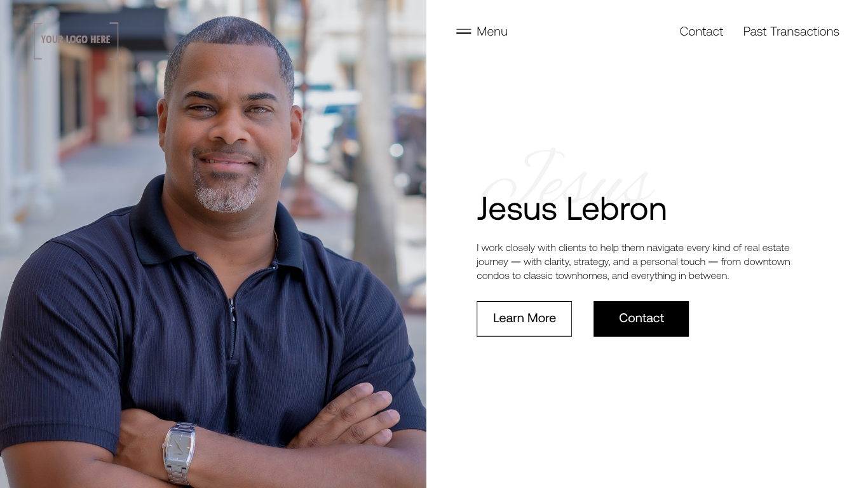Click the "Menu" text label
Screen dimensions: 868x488
(492, 31)
